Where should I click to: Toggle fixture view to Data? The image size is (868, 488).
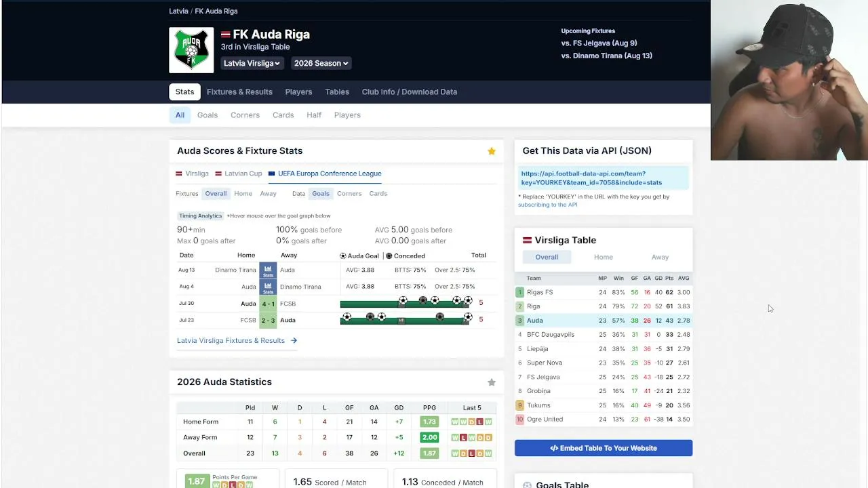click(298, 194)
